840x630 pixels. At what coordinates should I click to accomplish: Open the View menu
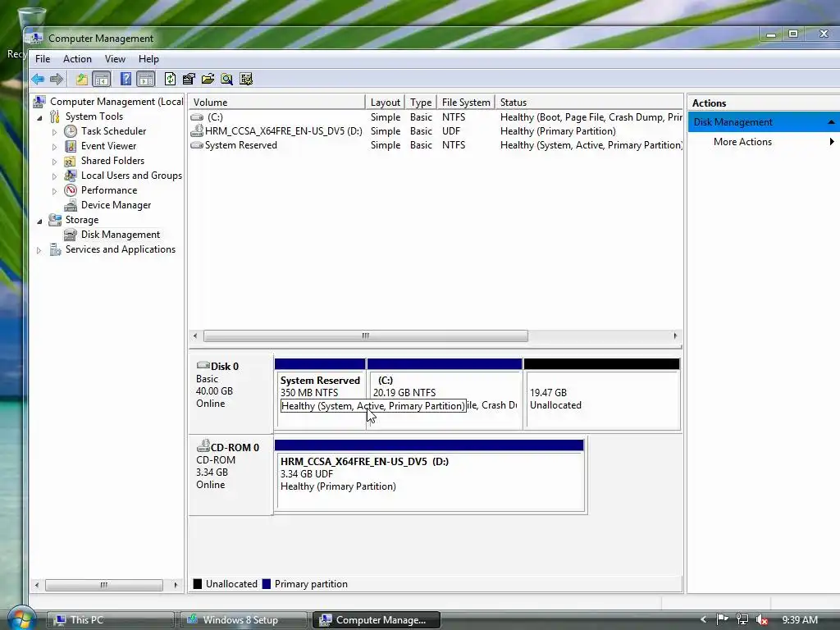click(x=115, y=59)
